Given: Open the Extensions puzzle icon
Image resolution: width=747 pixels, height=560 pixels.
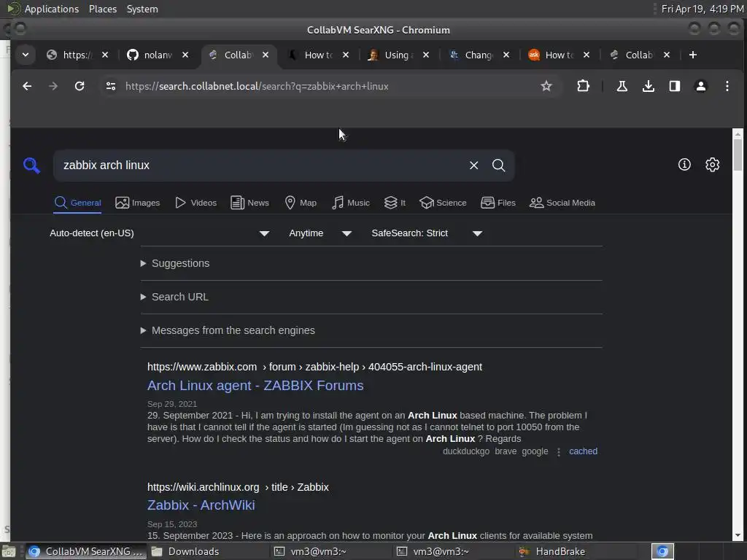Looking at the screenshot, I should click(x=583, y=86).
